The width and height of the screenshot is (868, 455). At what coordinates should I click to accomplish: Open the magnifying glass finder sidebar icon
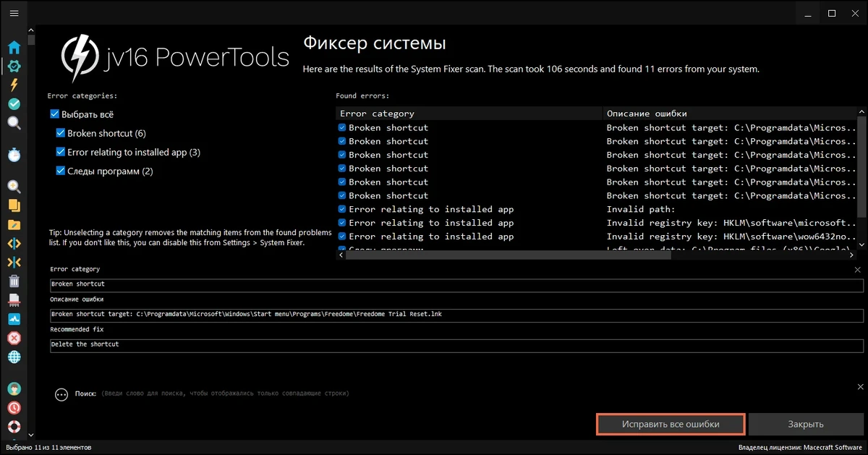[x=14, y=123]
